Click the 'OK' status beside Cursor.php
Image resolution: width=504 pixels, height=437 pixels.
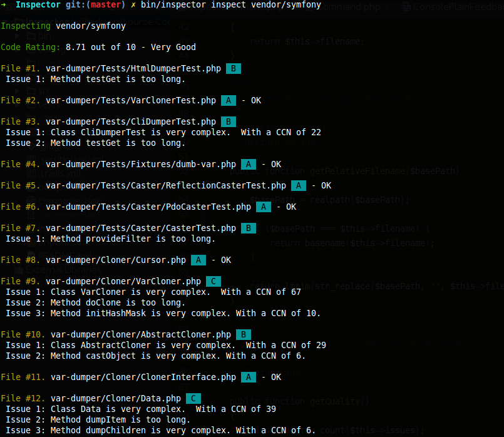[225, 260]
